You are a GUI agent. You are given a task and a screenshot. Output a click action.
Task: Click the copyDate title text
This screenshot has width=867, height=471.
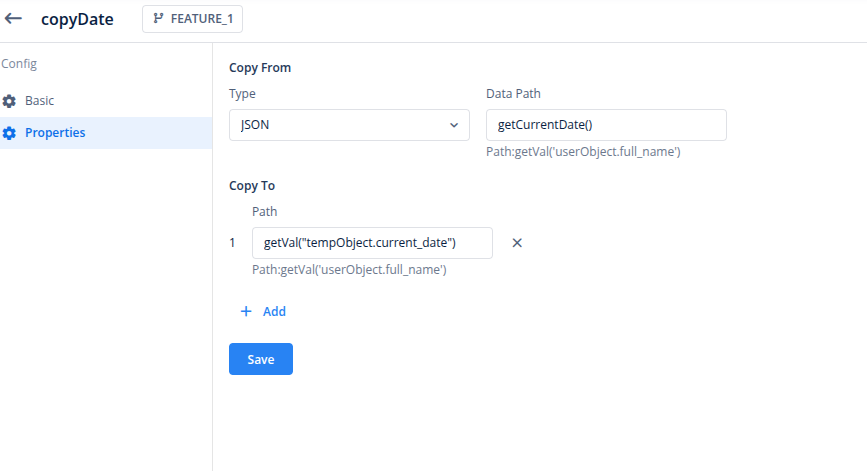(x=77, y=19)
